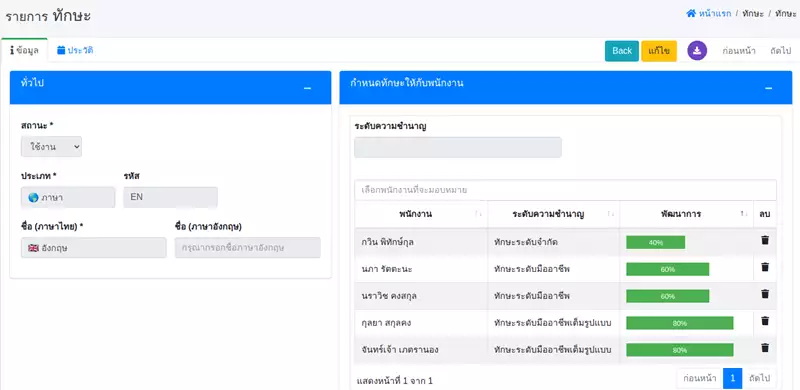Click the home icon in breadcrumb
Viewport: 800px width, 390px height.
(691, 13)
